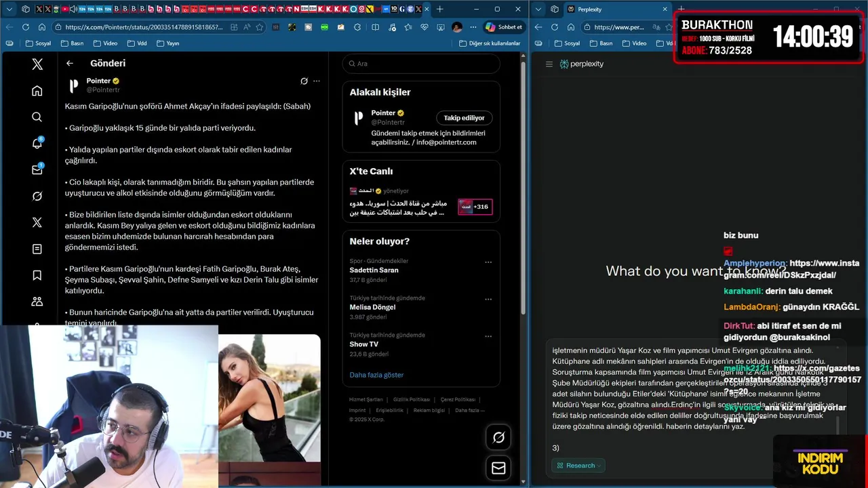Explain this post with Grok icon
The height and width of the screenshot is (488, 868).
click(x=304, y=81)
